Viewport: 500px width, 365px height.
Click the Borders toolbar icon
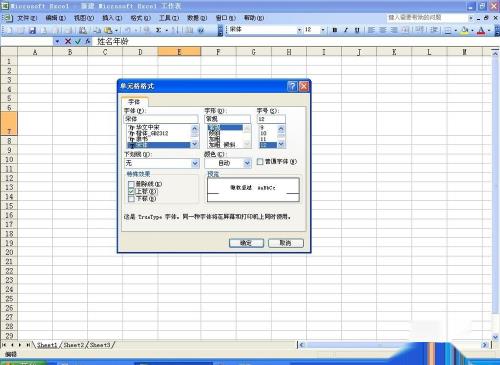[x=448, y=30]
